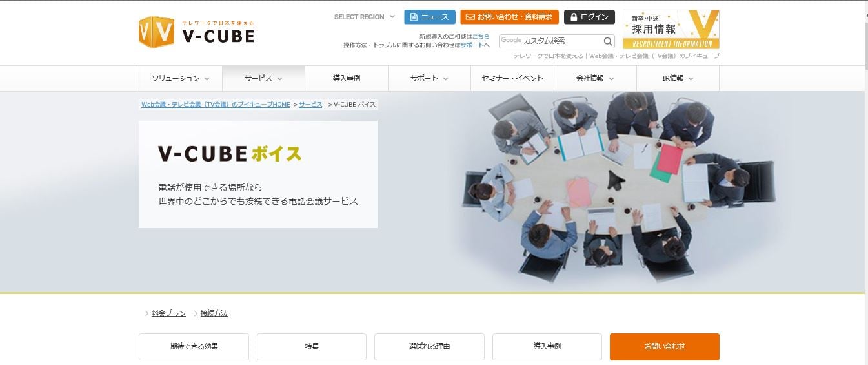Image resolution: width=868 pixels, height=365 pixels.
Task: Expand the サービス menu
Action: pyautogui.click(x=263, y=78)
